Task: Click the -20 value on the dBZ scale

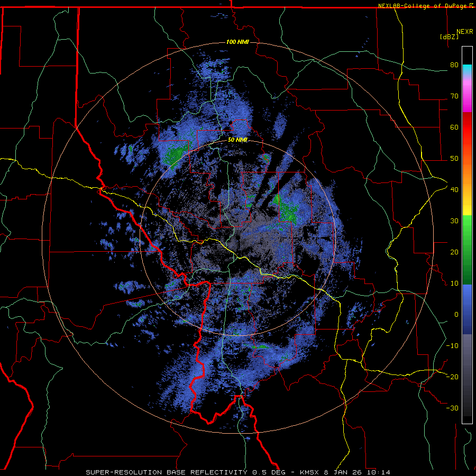Action: pos(452,377)
